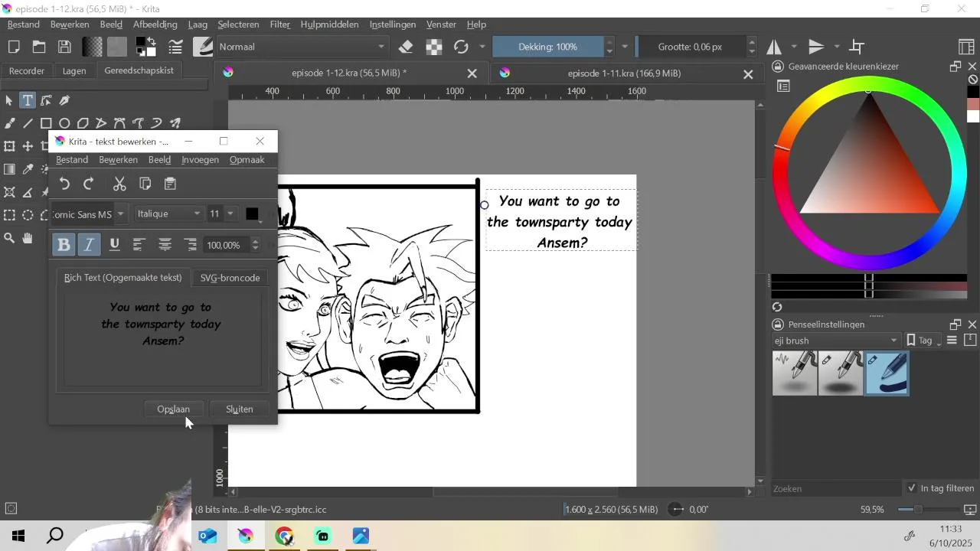This screenshot has height=551, width=980.
Task: Open the fill pattern preset button
Action: pos(117,47)
